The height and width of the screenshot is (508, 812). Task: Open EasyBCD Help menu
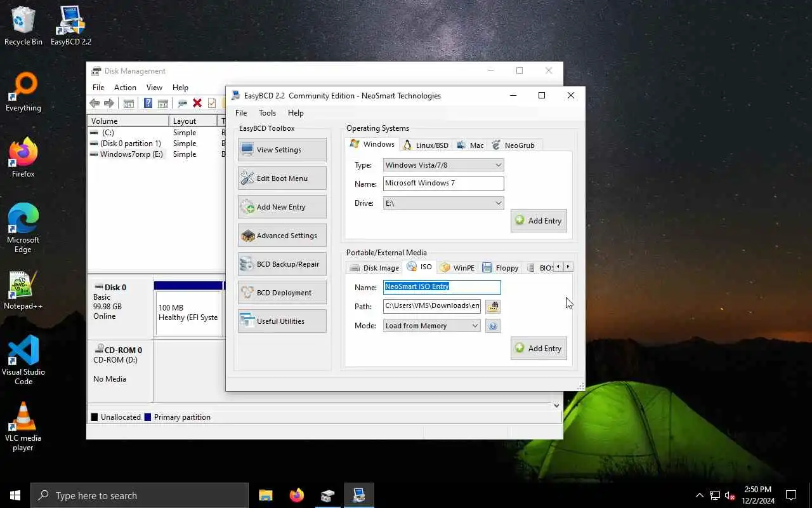296,113
